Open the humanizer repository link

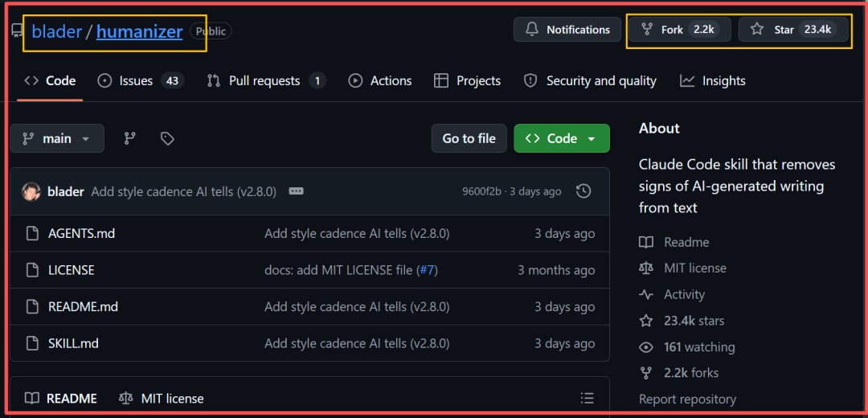click(x=139, y=31)
